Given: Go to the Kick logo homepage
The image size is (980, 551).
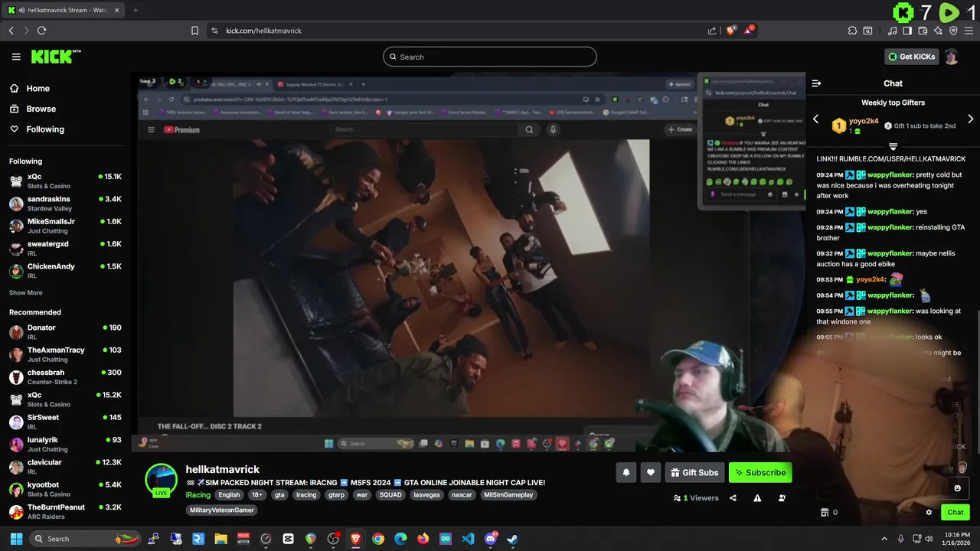Looking at the screenshot, I should tap(55, 57).
